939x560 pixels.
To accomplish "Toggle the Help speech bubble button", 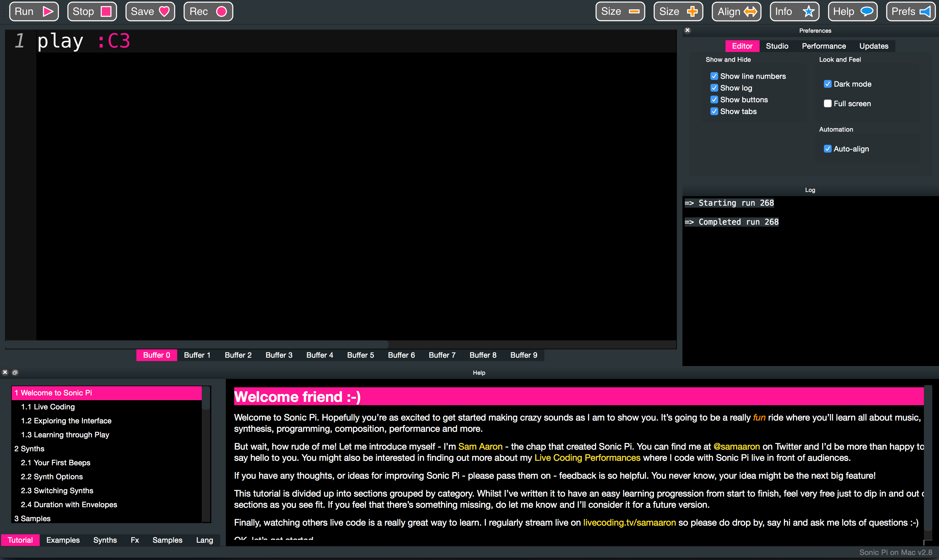I will [x=853, y=12].
